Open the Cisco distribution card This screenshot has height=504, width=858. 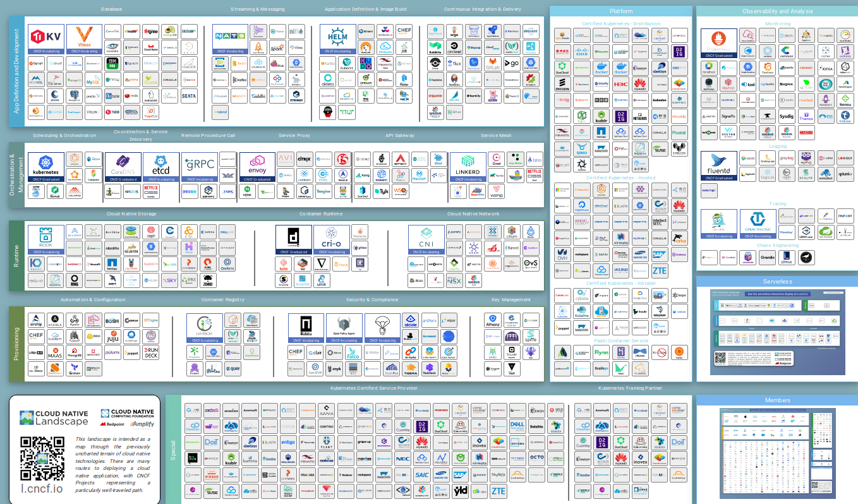pos(582,52)
